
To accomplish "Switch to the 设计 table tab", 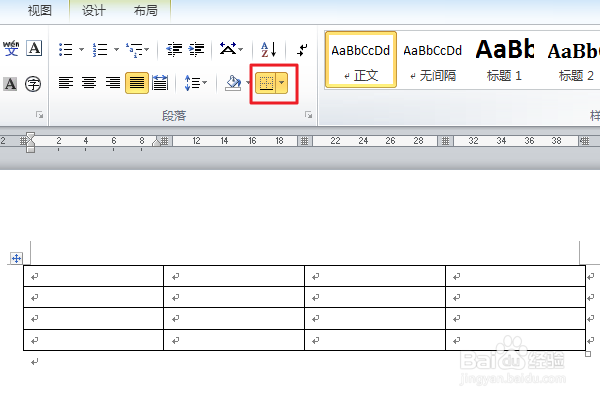I will (x=93, y=10).
